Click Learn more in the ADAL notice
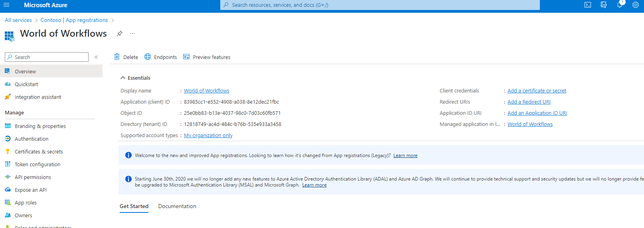644x228 pixels. 314,185
